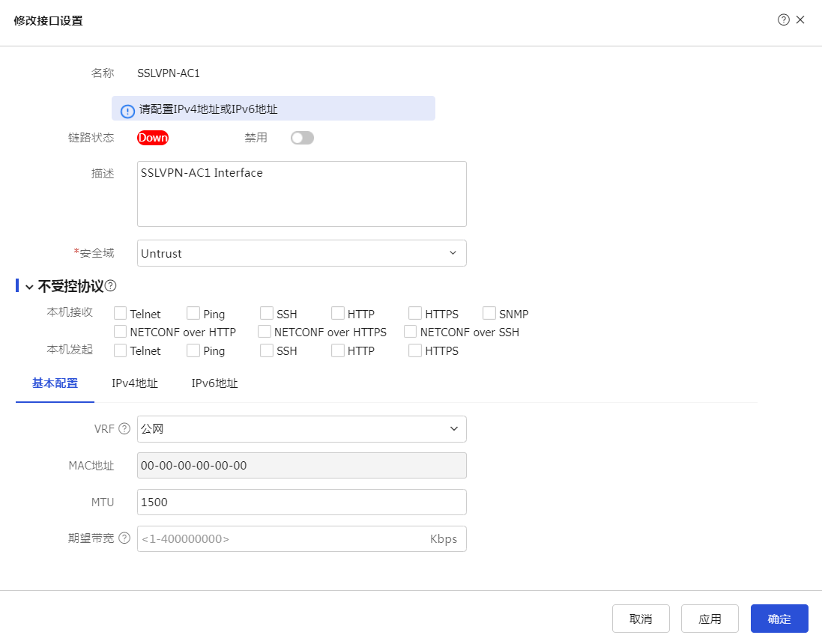The width and height of the screenshot is (822, 644).
Task: Enable Telnet under 本机接收
Action: 120,313
